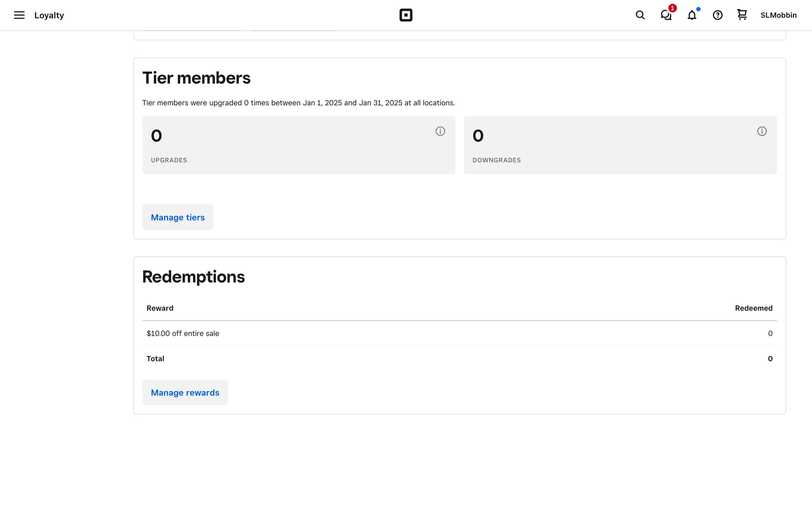Screen dimensions: 812x508
Task: Open the search magnifier icon
Action: click(640, 15)
